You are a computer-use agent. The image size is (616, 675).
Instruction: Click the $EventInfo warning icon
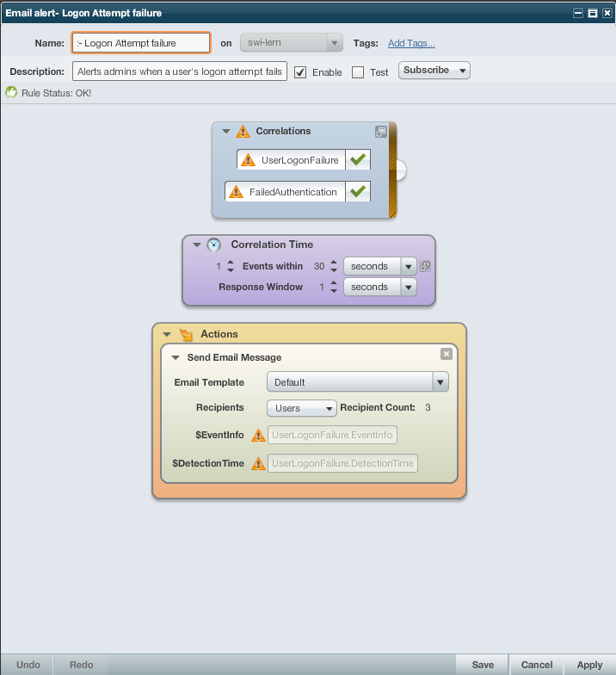pyautogui.click(x=258, y=436)
